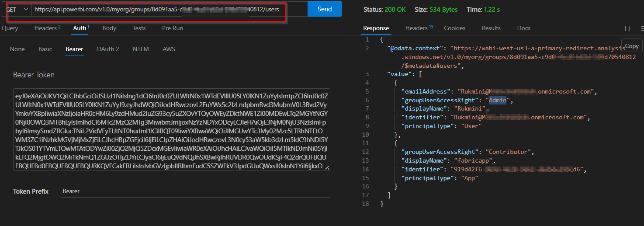The width and height of the screenshot is (644, 226).
Task: Open request Headers tab with count 2
Action: (47, 28)
